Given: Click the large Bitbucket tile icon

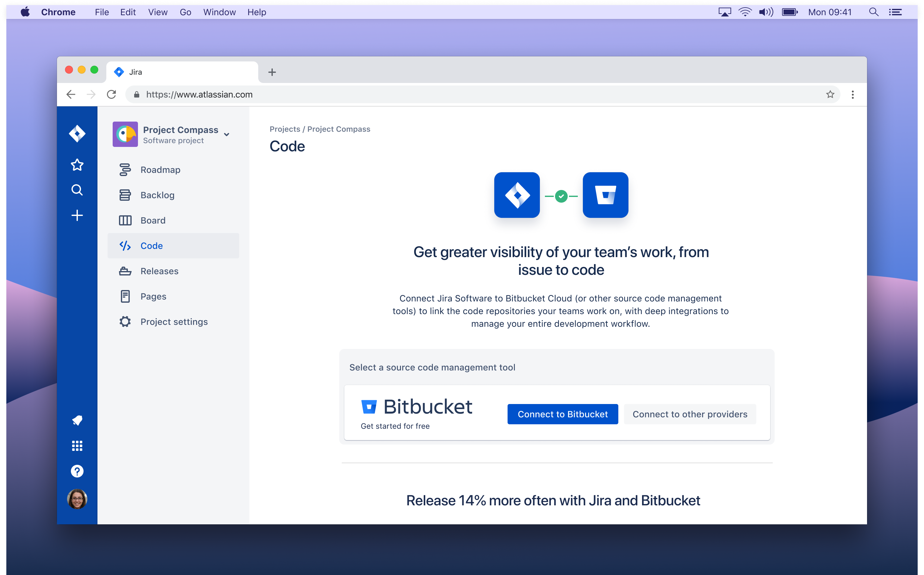Looking at the screenshot, I should [x=605, y=195].
